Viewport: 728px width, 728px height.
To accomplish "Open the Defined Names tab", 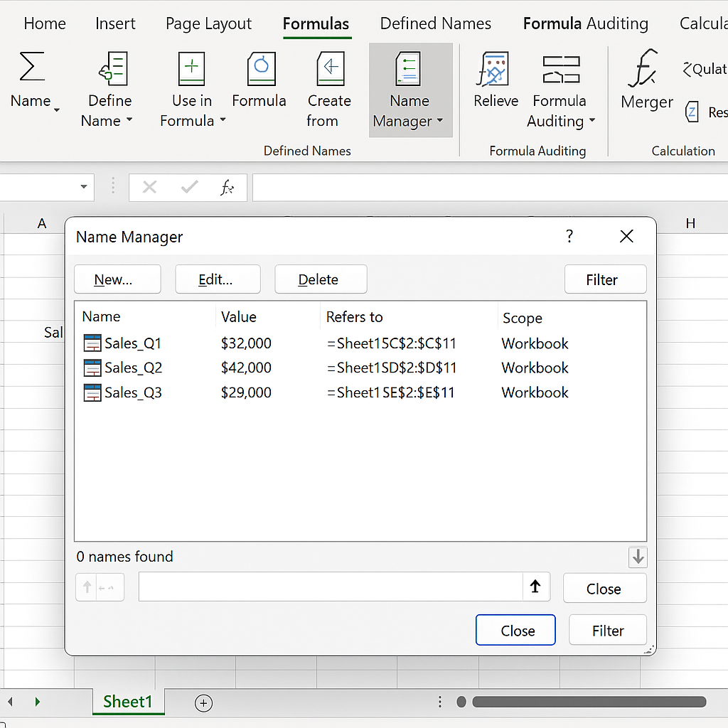I will pos(436,23).
